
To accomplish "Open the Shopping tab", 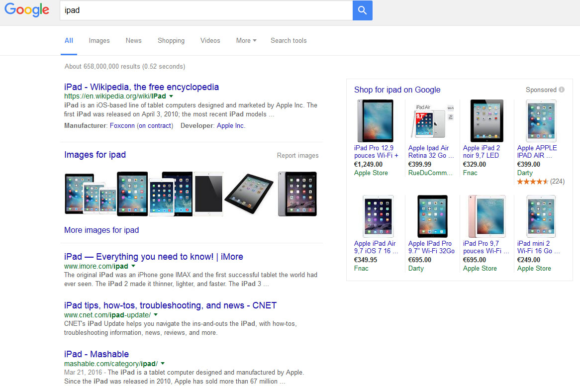I will pyautogui.click(x=171, y=41).
